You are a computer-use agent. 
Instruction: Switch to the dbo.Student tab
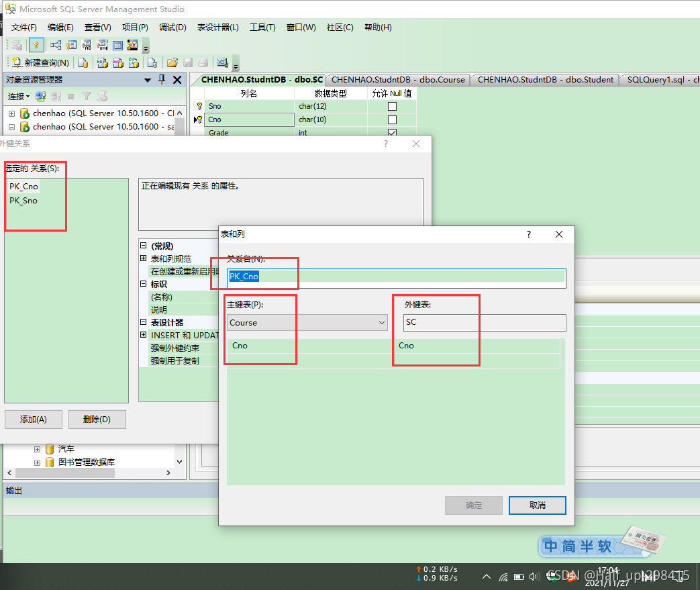click(x=545, y=79)
